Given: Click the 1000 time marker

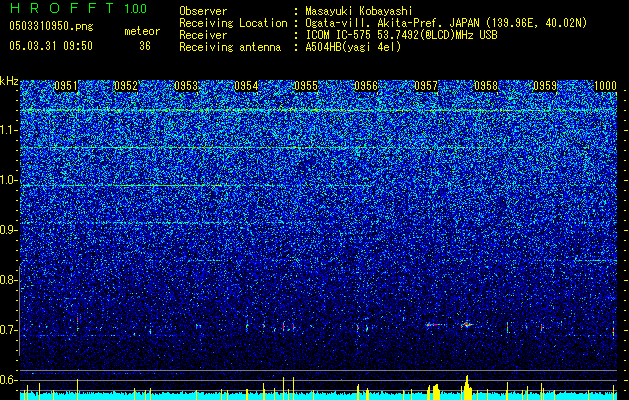Looking at the screenshot, I should tap(605, 86).
